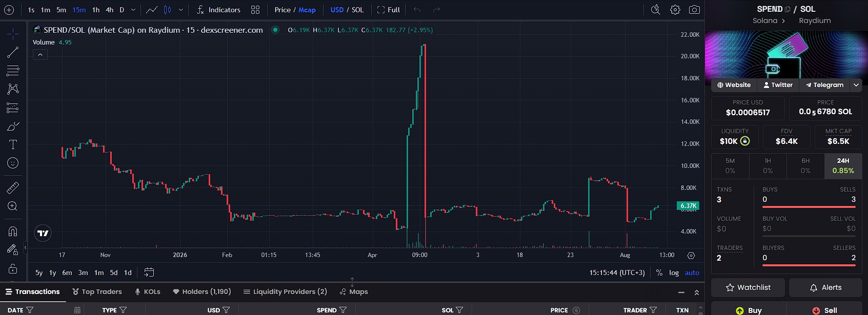Open the Transactions tab
Screen dimensions: 868x315
(x=33, y=291)
